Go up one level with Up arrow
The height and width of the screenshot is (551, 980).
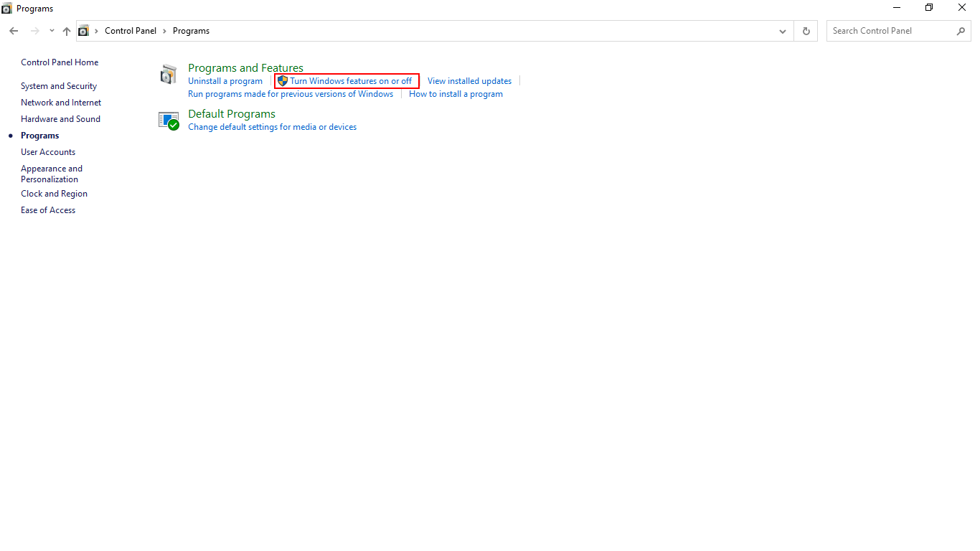click(x=67, y=31)
